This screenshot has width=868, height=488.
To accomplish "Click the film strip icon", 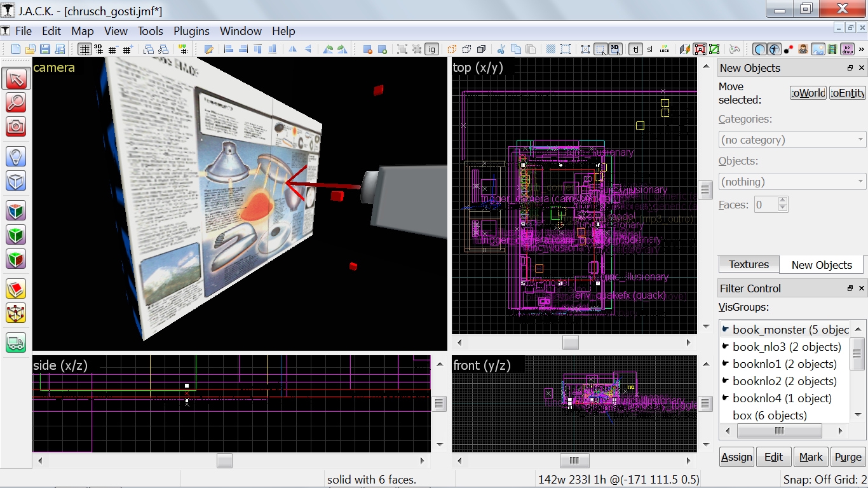I will pyautogui.click(x=832, y=50).
